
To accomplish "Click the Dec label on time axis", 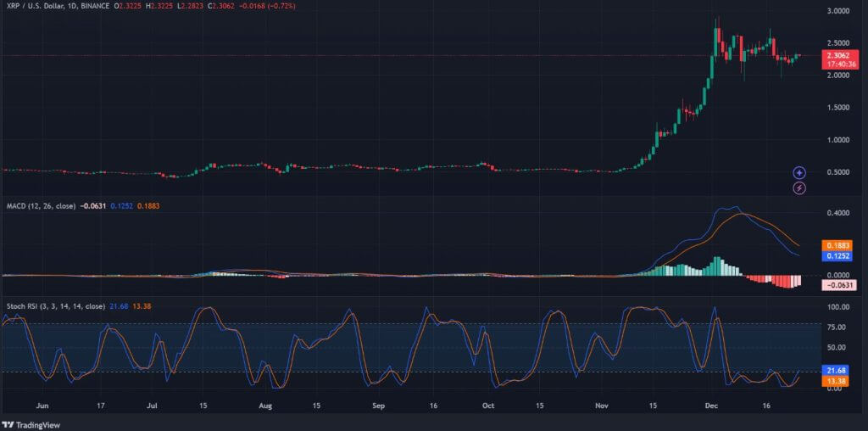I will point(713,407).
